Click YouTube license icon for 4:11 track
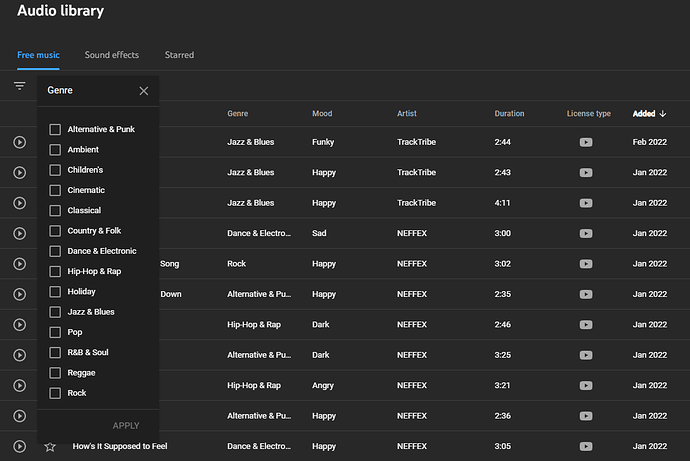Viewport: 690px width, 461px height. pyautogui.click(x=586, y=203)
